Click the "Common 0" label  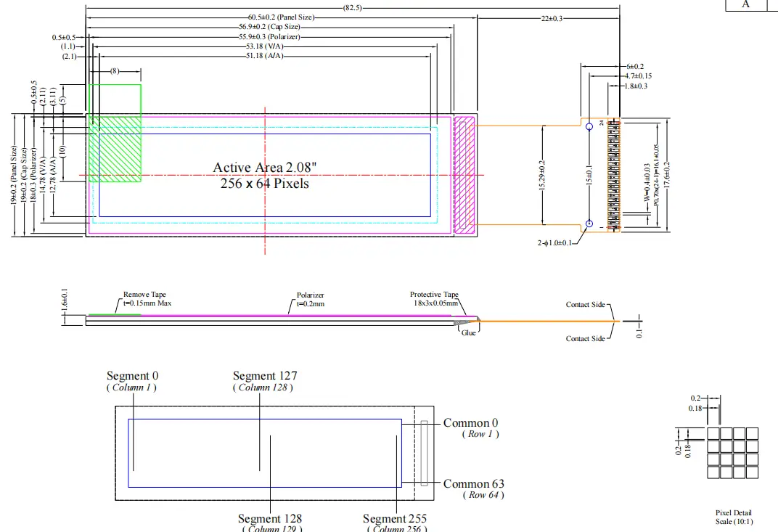tap(470, 423)
